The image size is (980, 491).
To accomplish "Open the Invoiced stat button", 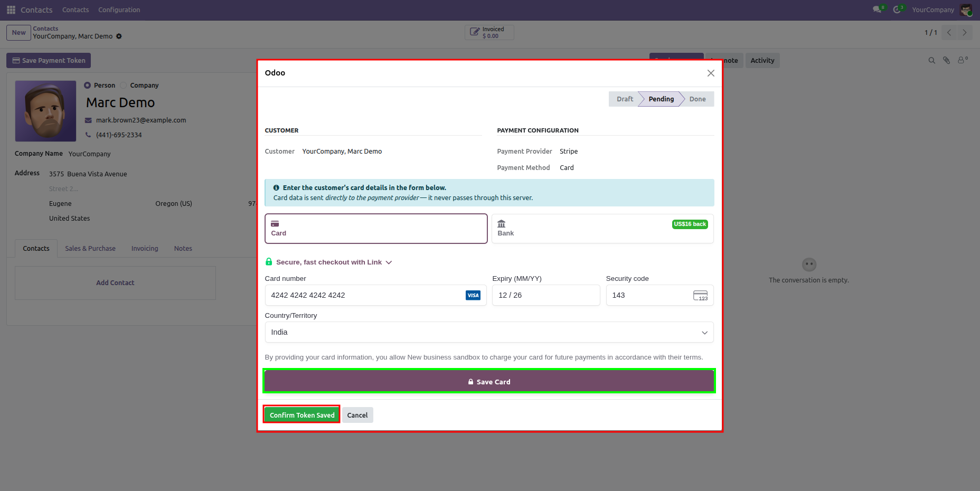I will click(489, 33).
